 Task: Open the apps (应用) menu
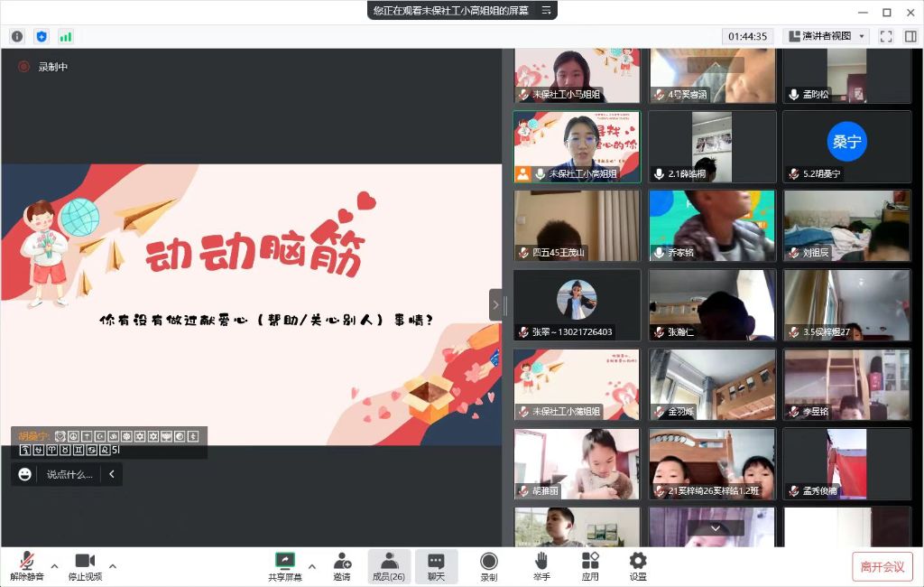(590, 565)
